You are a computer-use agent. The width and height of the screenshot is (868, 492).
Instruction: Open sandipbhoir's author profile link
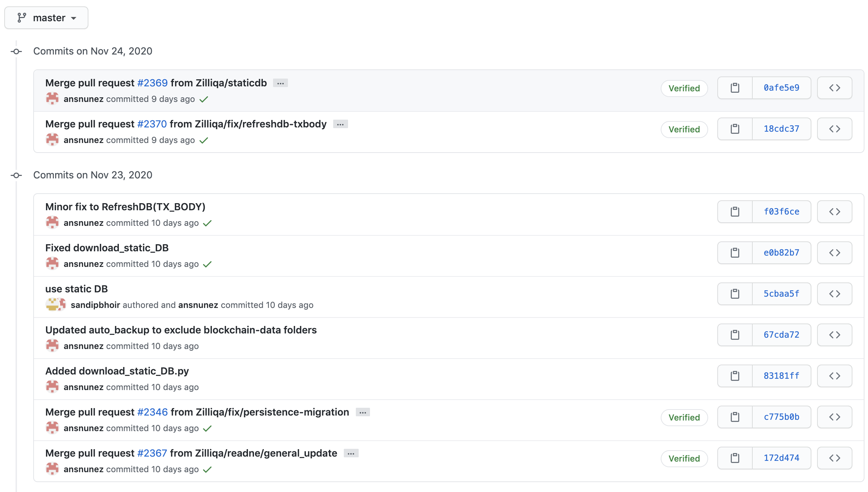point(95,305)
